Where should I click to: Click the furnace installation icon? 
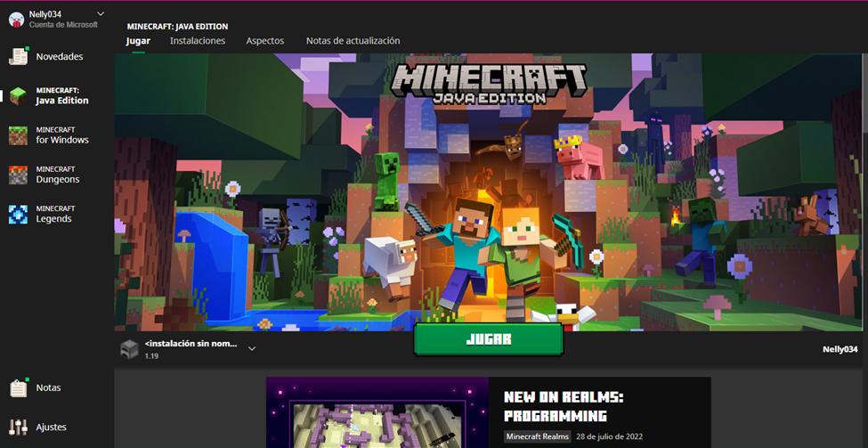(x=130, y=348)
